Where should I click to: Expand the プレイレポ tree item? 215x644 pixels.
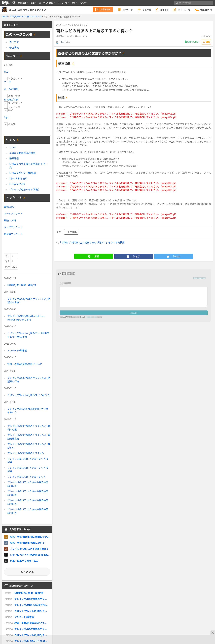point(6,107)
